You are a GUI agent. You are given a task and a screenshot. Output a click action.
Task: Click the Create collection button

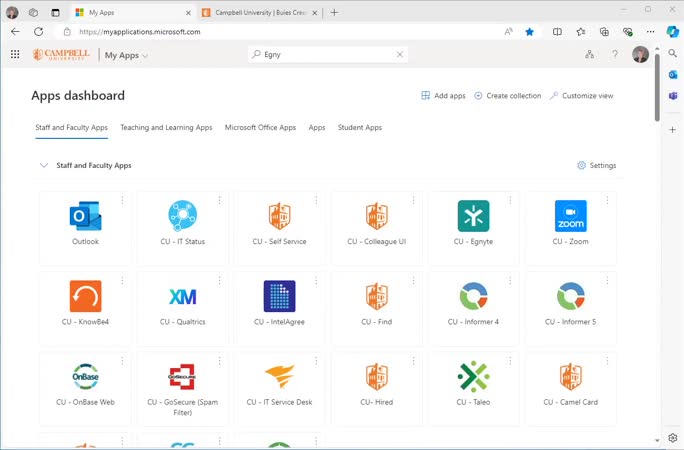coord(507,96)
